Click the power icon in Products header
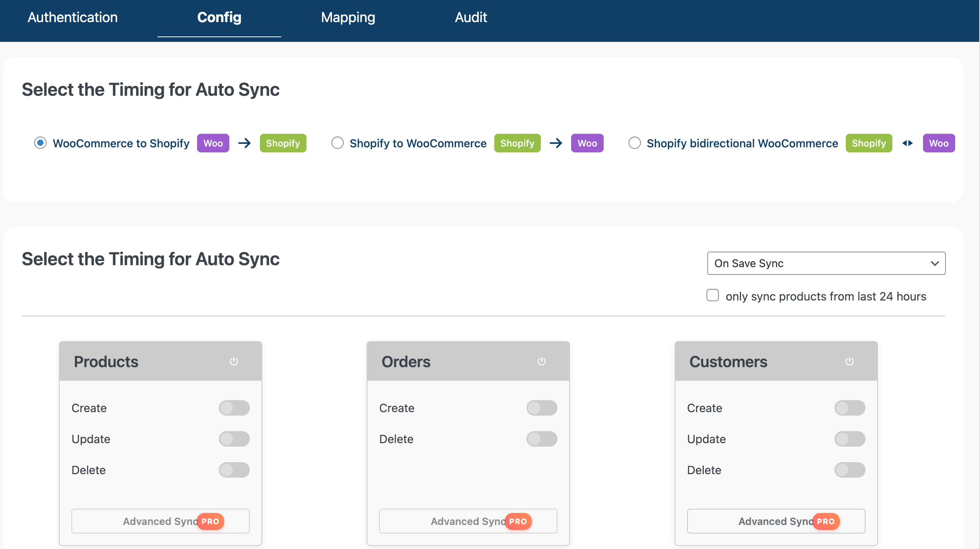This screenshot has height=549, width=980. [234, 361]
